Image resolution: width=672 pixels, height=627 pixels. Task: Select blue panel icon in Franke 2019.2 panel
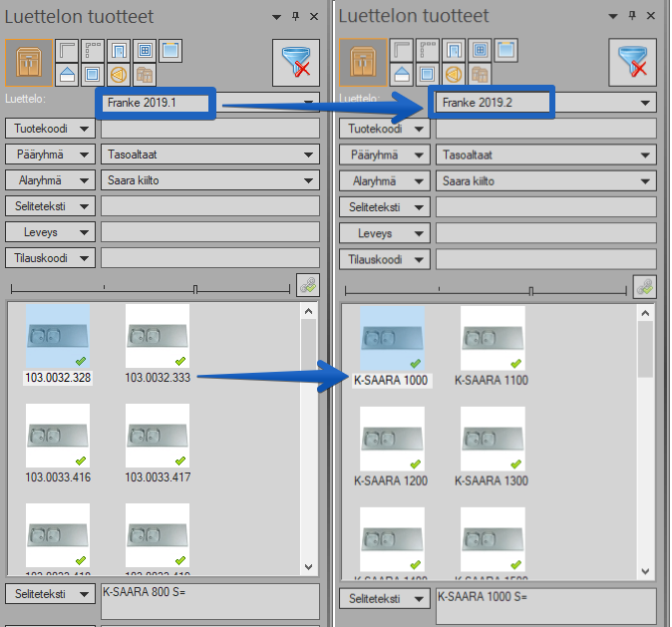[505, 50]
